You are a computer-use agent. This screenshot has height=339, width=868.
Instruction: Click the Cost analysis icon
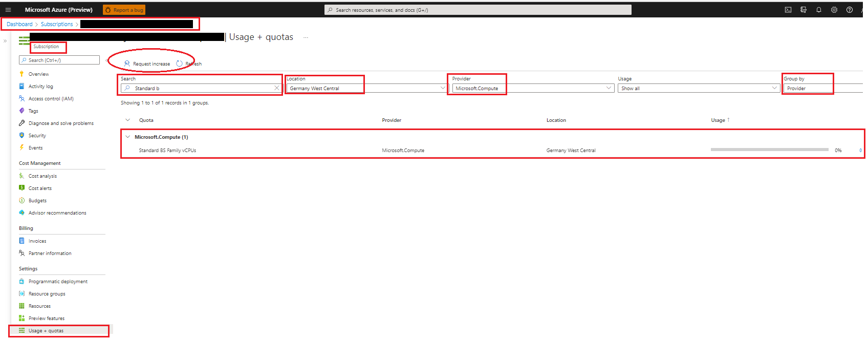click(21, 176)
